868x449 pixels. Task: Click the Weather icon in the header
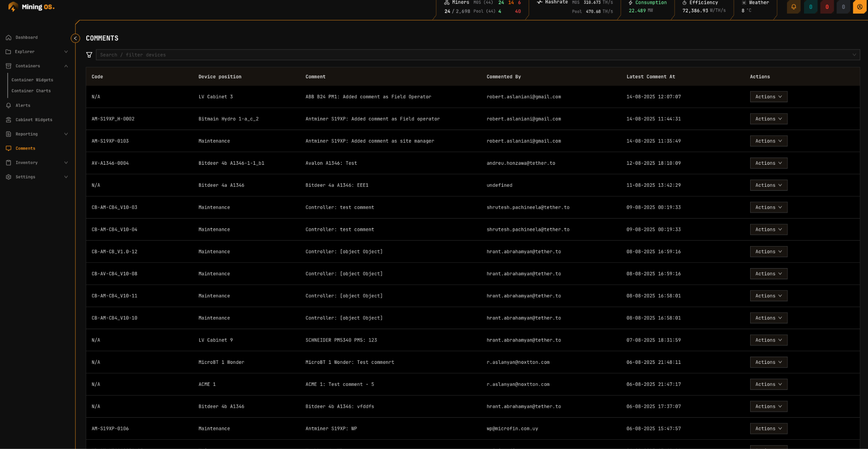pyautogui.click(x=743, y=3)
